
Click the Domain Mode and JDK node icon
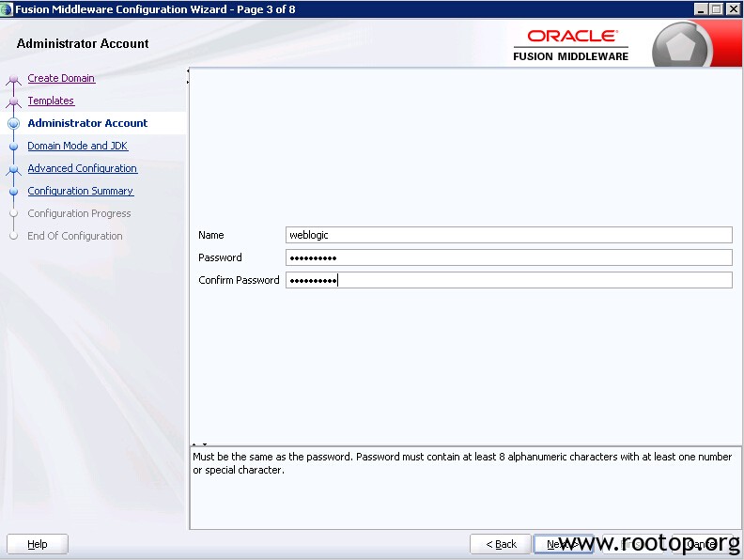tap(14, 147)
